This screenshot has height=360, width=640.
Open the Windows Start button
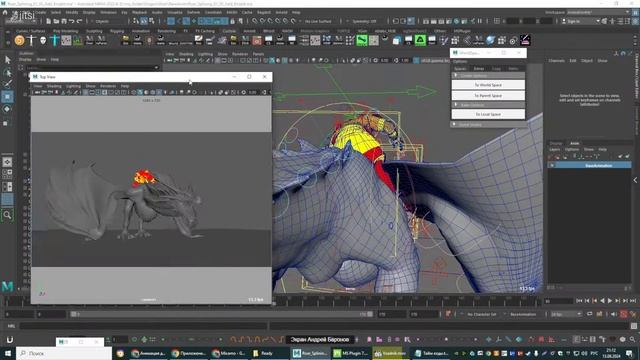(x=8, y=353)
